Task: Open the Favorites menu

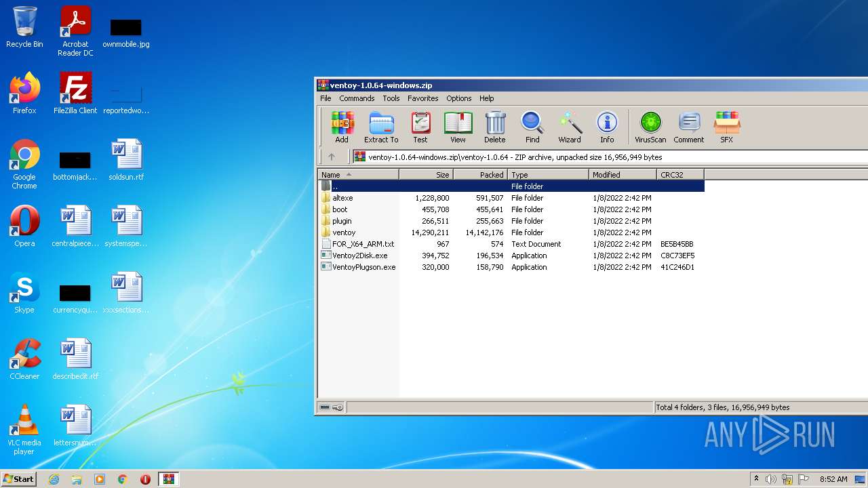Action: pyautogui.click(x=422, y=98)
